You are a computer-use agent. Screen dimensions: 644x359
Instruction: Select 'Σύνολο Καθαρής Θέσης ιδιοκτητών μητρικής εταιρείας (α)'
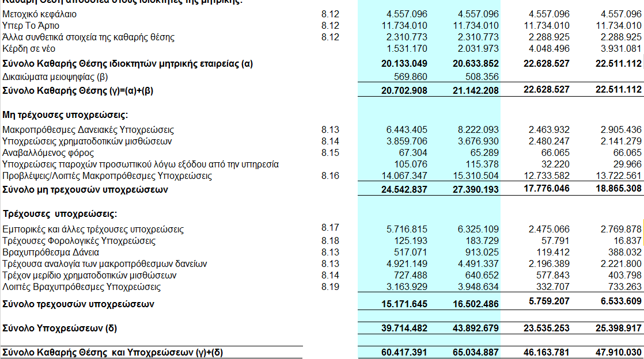(128, 64)
